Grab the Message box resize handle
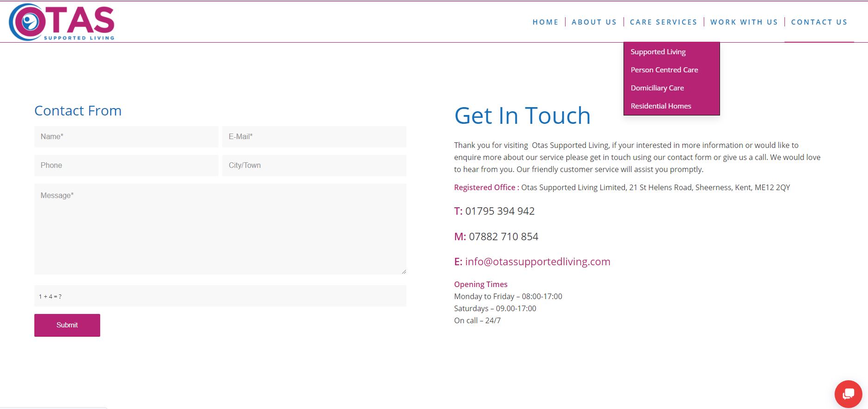 404,272
